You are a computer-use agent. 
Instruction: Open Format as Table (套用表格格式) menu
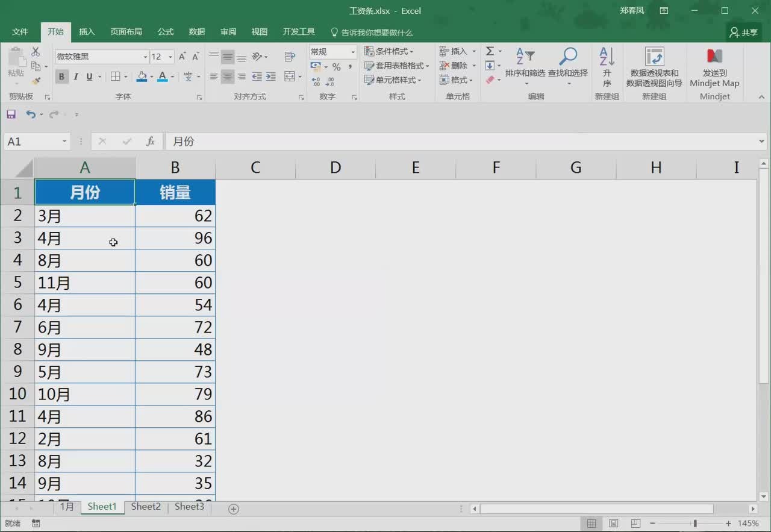tap(396, 66)
